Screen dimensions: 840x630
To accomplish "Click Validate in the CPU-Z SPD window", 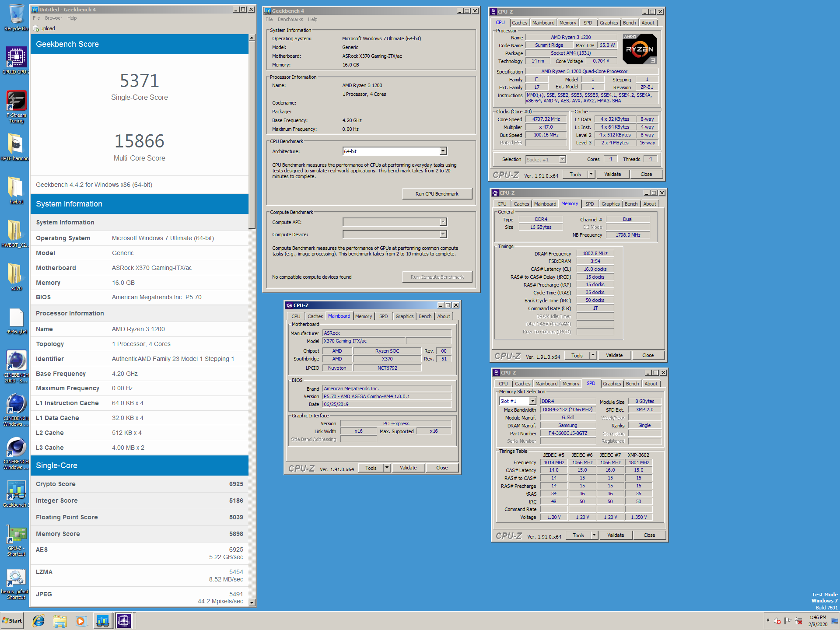I will point(616,535).
